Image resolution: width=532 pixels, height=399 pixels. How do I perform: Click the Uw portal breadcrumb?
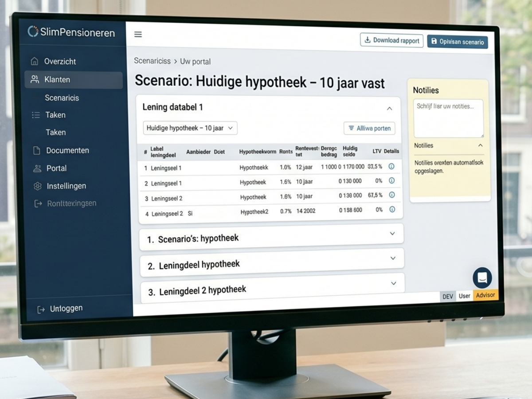tap(195, 62)
